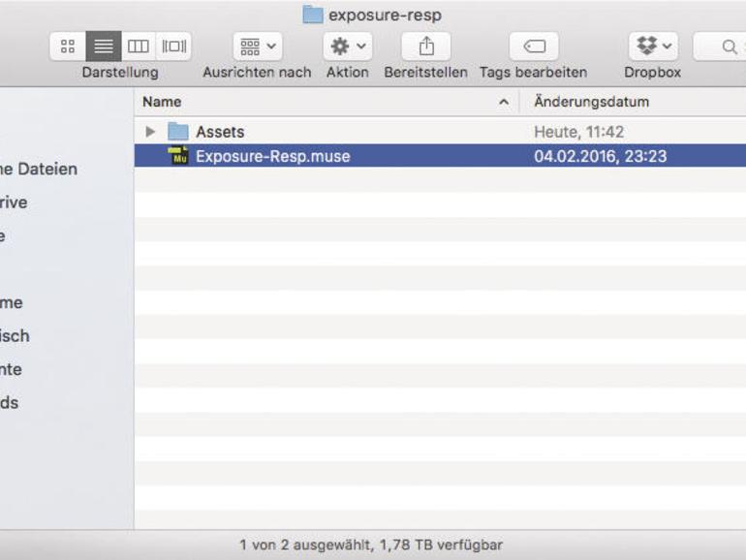Expand the Assets folder disclosure triangle
746x560 pixels.
[x=150, y=132]
